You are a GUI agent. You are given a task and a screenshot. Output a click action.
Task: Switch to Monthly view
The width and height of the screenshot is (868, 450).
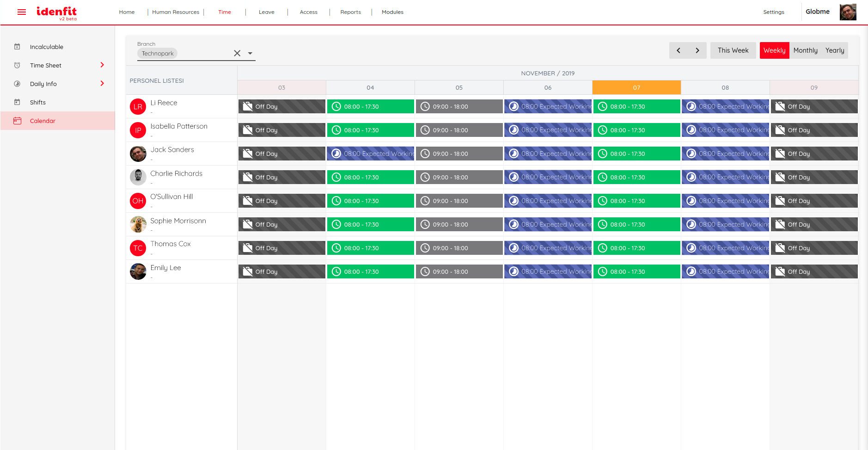(806, 50)
